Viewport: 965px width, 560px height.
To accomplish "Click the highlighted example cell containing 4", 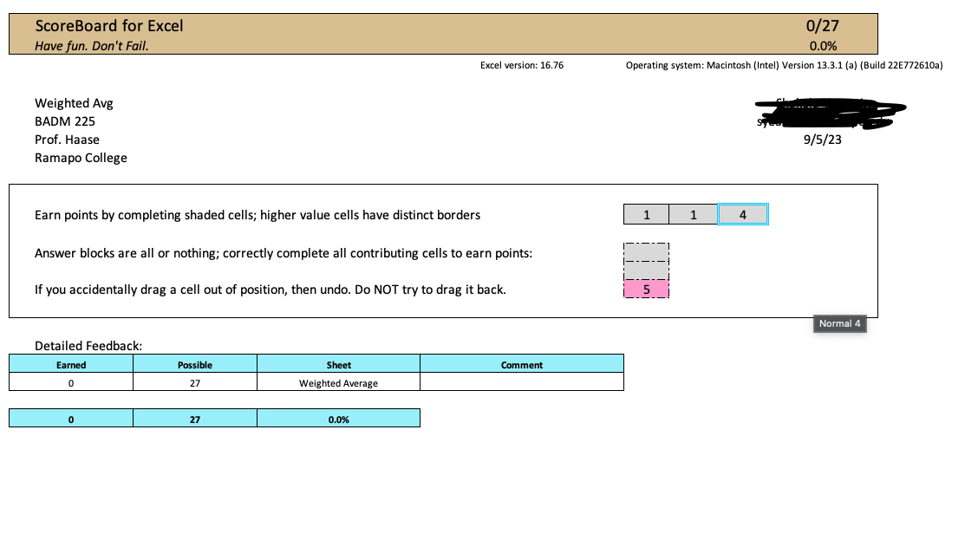I will (x=743, y=215).
